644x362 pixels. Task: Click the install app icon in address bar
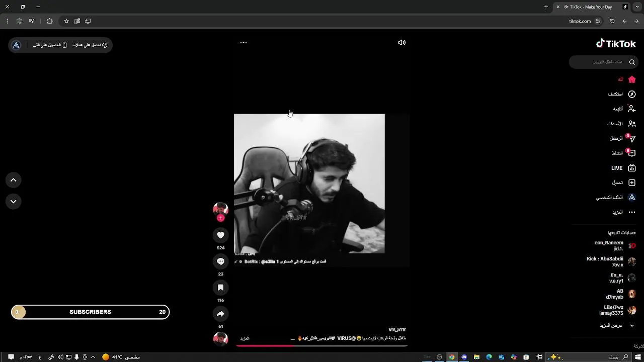click(x=88, y=21)
